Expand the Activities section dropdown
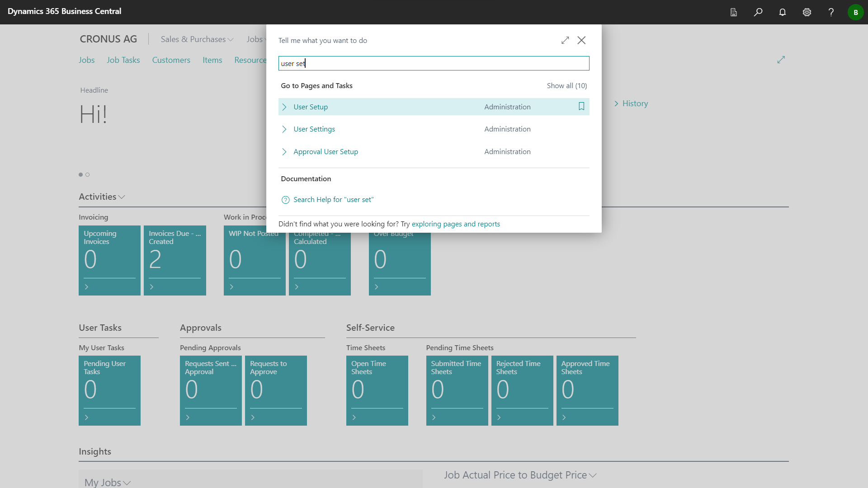 [x=102, y=197]
